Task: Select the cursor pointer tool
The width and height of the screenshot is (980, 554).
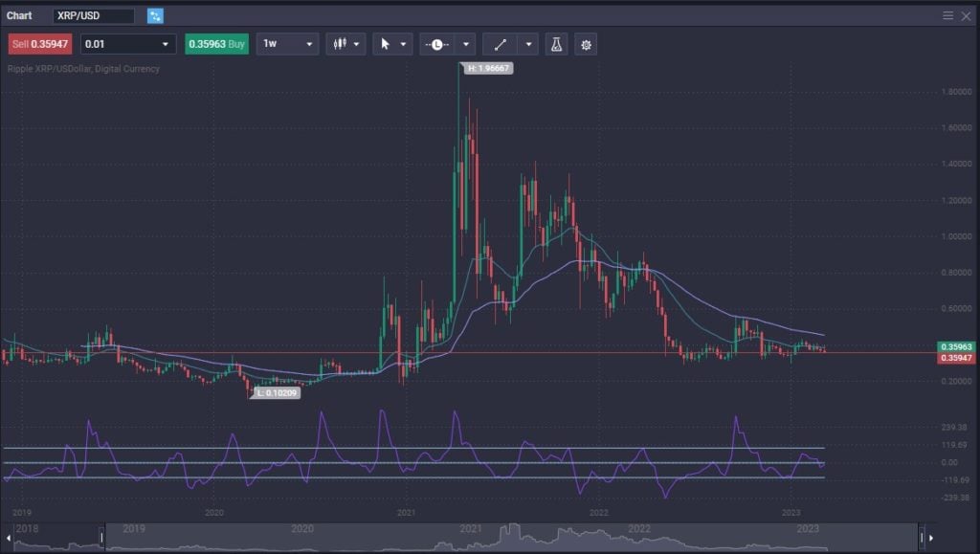Action: click(x=386, y=44)
